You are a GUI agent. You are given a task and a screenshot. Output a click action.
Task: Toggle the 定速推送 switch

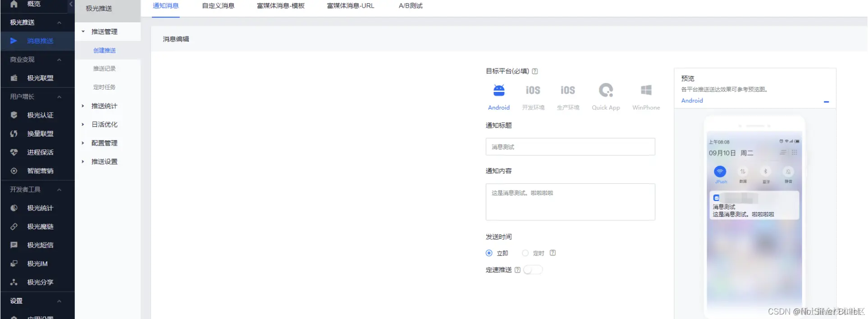(533, 270)
